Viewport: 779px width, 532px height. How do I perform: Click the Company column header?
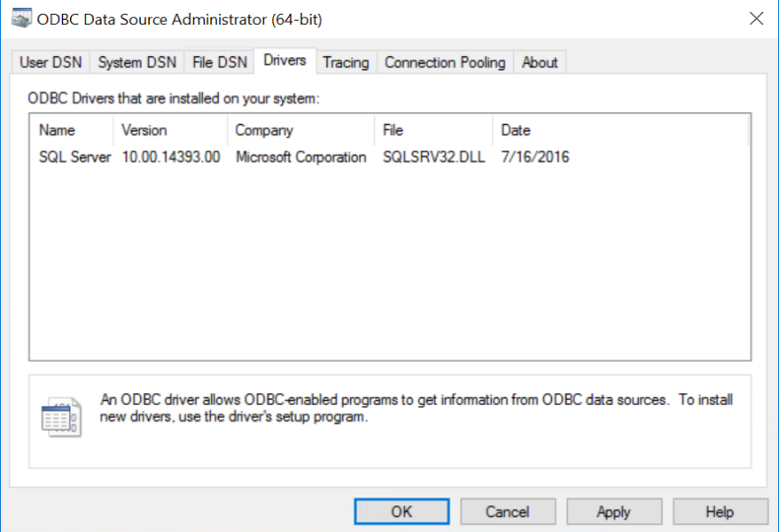point(301,130)
